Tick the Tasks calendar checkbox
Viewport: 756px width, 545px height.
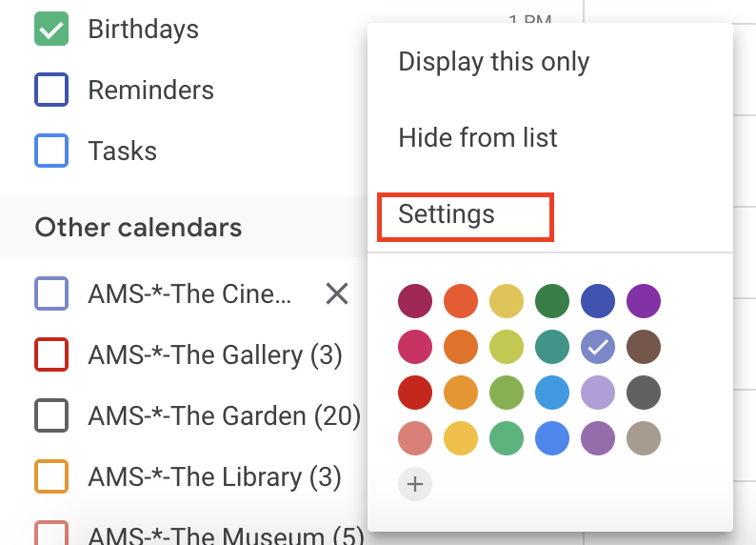[51, 151]
